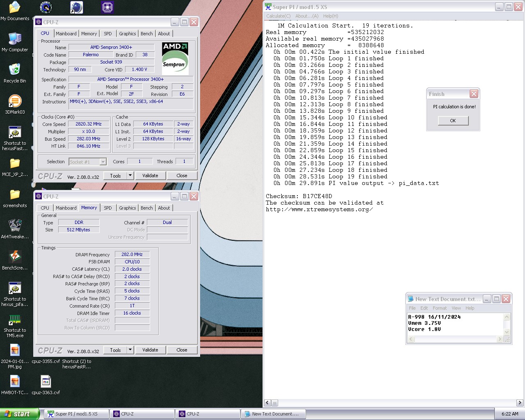Click Tools button in top CPU-Z

(x=115, y=176)
